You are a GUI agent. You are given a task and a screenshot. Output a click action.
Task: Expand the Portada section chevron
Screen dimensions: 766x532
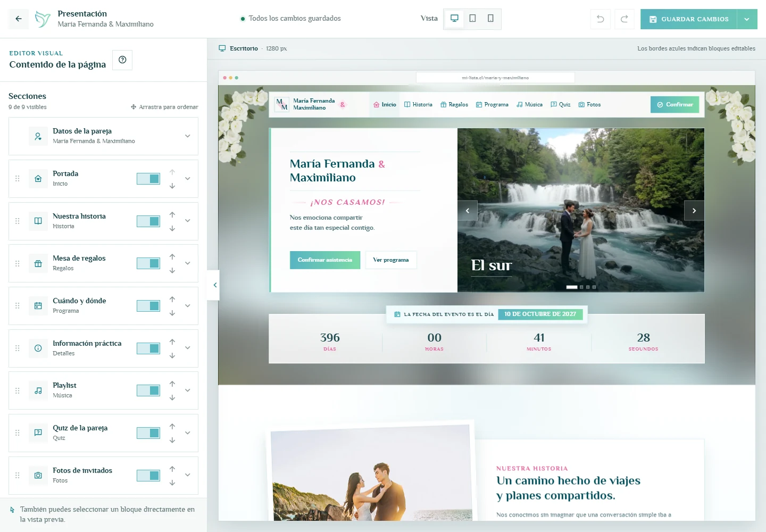[x=188, y=179]
